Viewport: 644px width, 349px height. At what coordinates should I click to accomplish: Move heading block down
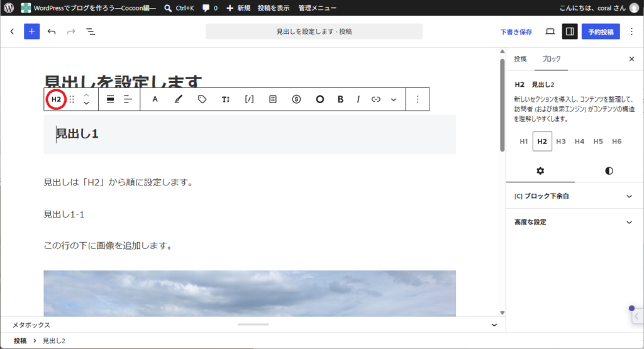click(x=86, y=104)
